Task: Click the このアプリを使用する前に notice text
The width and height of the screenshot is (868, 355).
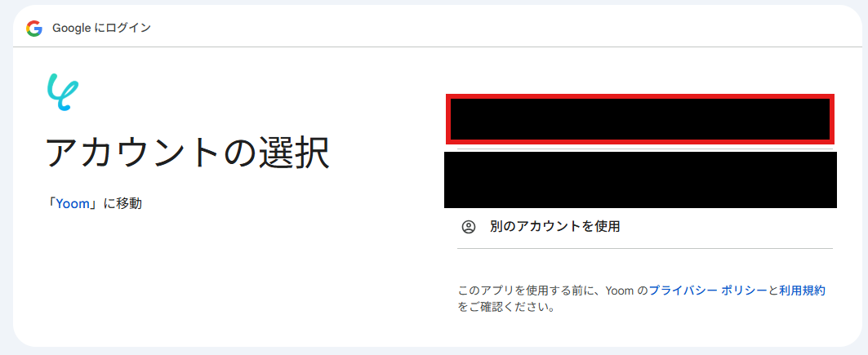Action: pyautogui.click(x=530, y=291)
